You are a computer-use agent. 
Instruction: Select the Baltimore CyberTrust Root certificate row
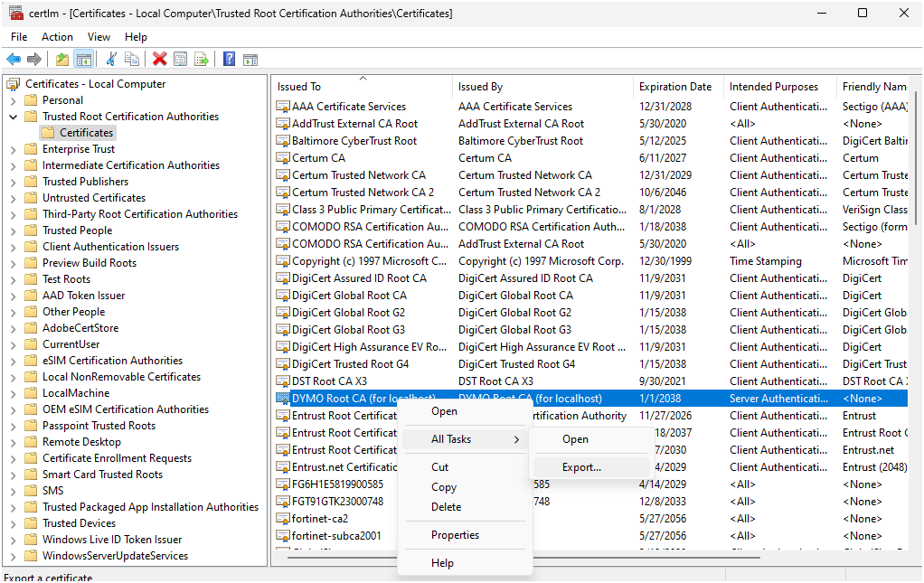tap(354, 141)
